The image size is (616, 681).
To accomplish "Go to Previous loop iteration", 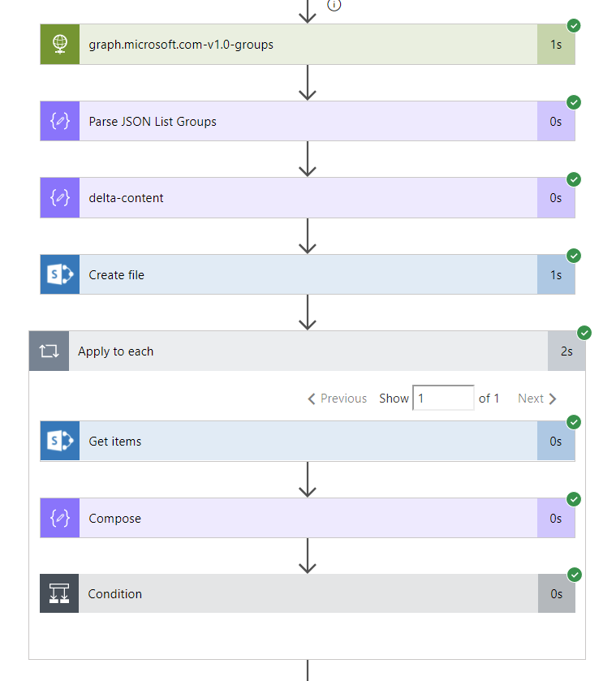I will 338,399.
